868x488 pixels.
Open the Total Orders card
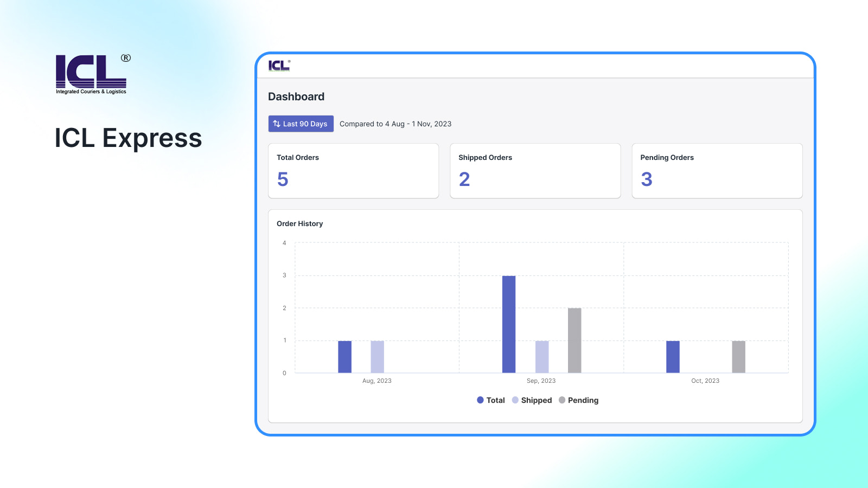point(354,171)
